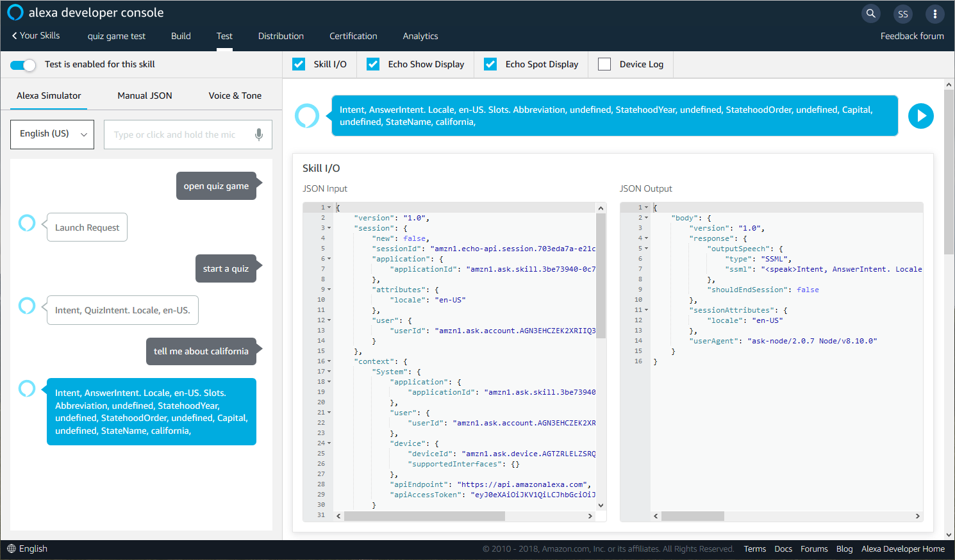Click the SS account avatar icon
This screenshot has height=560, width=955.
pos(902,13)
